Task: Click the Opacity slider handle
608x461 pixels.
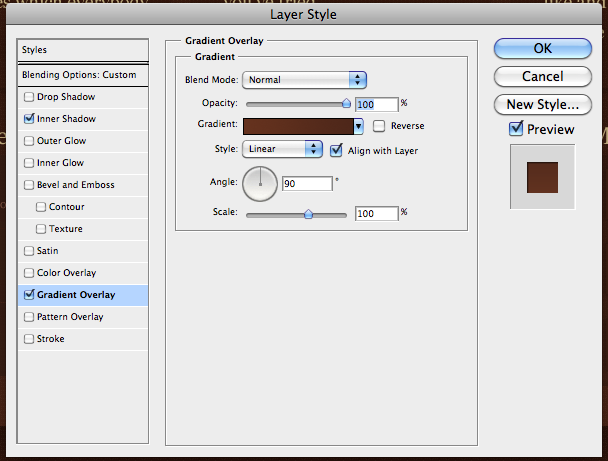Action: (x=346, y=104)
